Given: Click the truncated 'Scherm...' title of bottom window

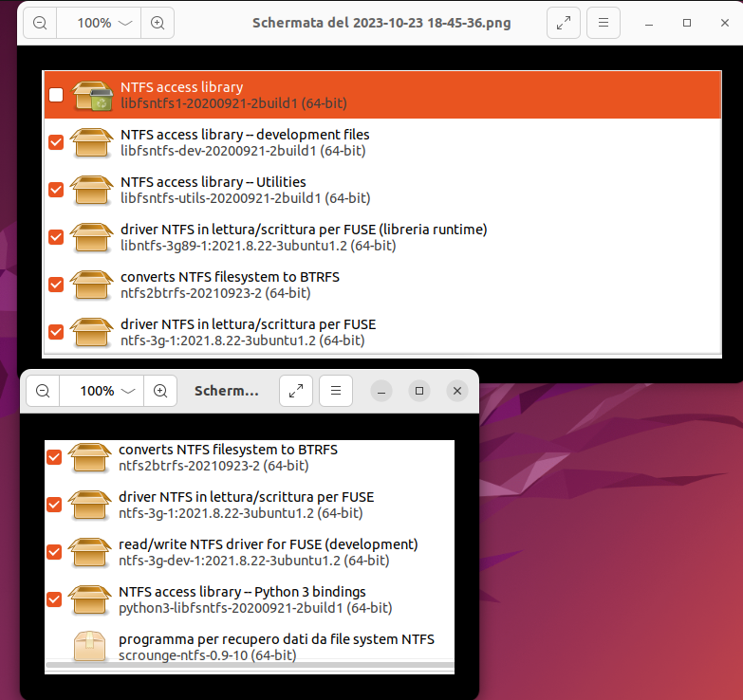Looking at the screenshot, I should click(227, 391).
